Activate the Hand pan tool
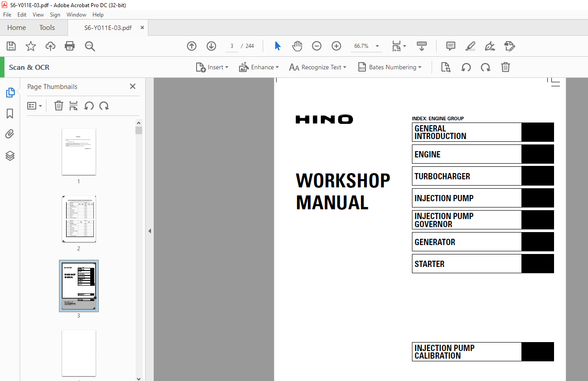588x381 pixels. [x=297, y=46]
